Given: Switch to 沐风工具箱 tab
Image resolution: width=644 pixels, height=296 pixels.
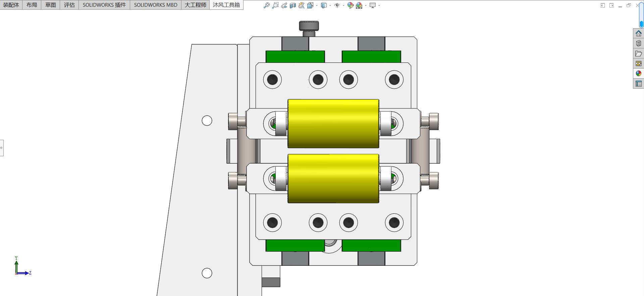Looking at the screenshot, I should pyautogui.click(x=226, y=5).
